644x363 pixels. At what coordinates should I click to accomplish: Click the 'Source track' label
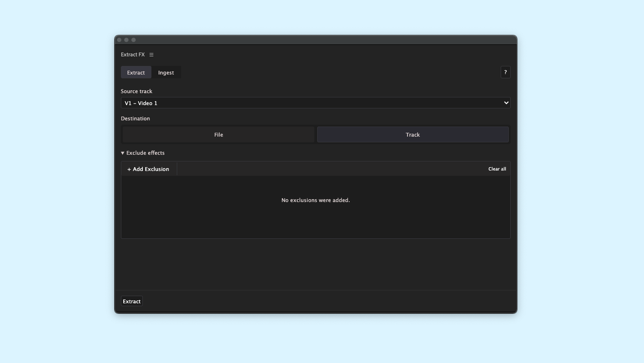coord(137,91)
